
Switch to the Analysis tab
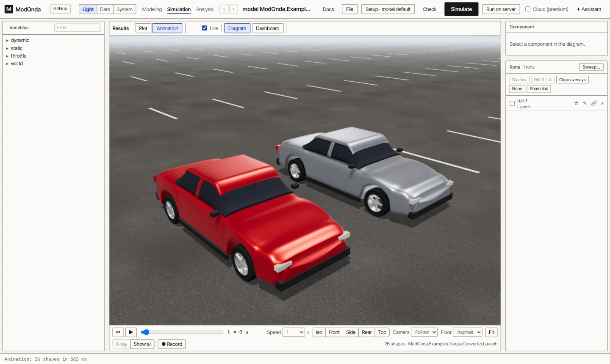(205, 9)
